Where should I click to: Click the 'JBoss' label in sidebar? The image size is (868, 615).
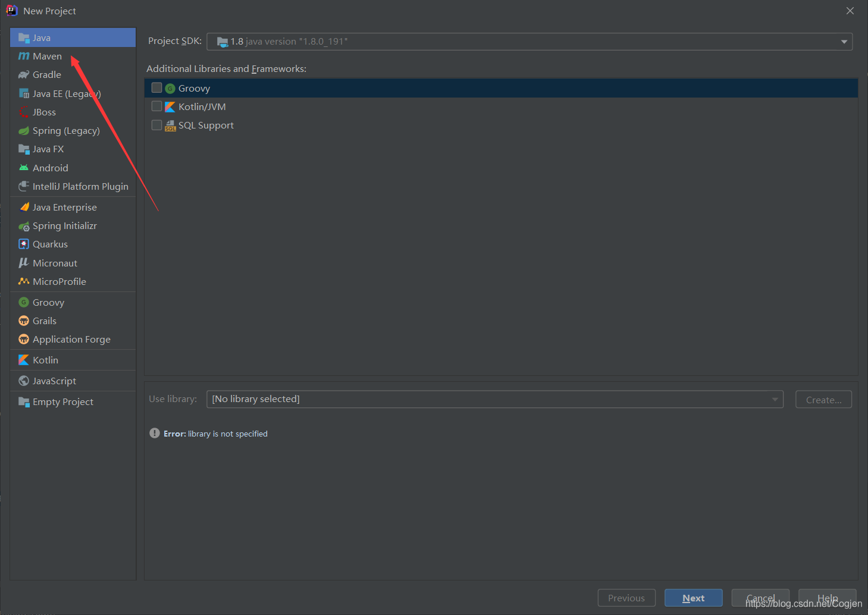[x=45, y=112]
